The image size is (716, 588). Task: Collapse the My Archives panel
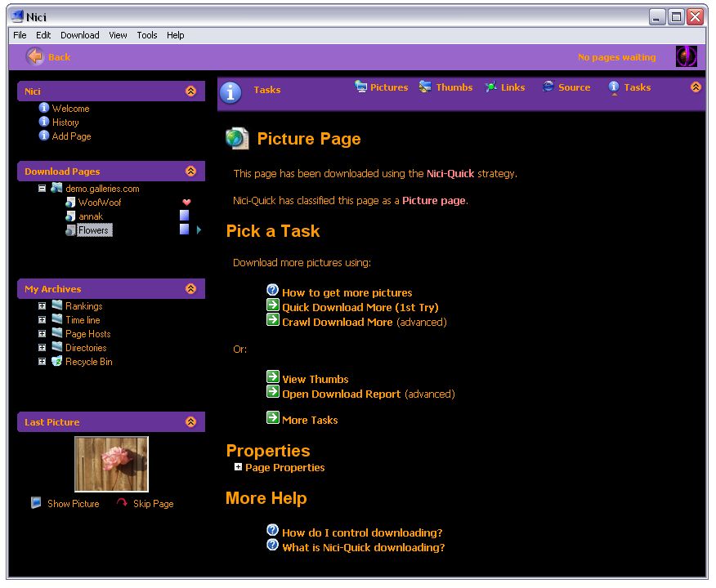coord(191,288)
